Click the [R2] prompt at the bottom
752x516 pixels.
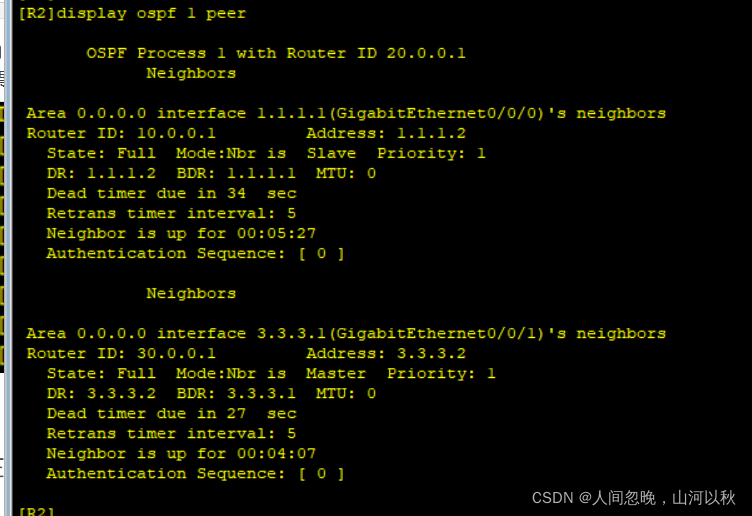(x=36, y=511)
